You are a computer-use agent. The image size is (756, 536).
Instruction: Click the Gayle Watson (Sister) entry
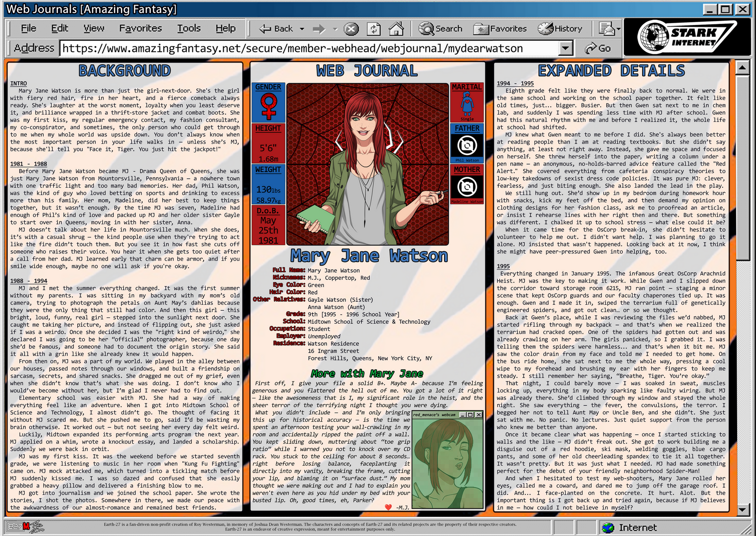click(340, 299)
